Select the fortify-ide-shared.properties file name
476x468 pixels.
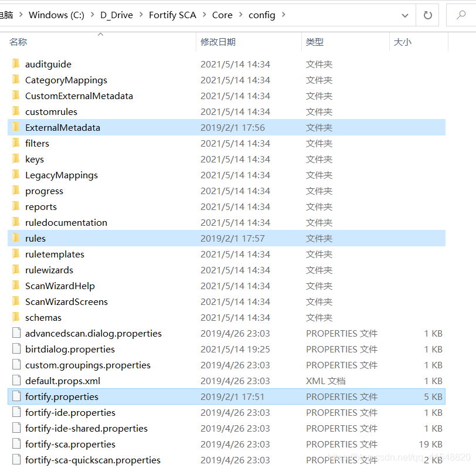pos(86,428)
